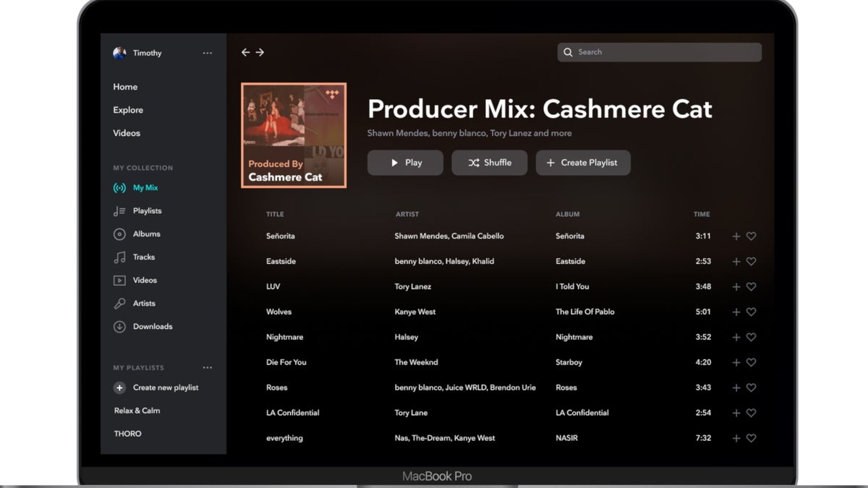Open Downloads in My Collection
Viewport: 868px width, 488px height.
click(143, 326)
